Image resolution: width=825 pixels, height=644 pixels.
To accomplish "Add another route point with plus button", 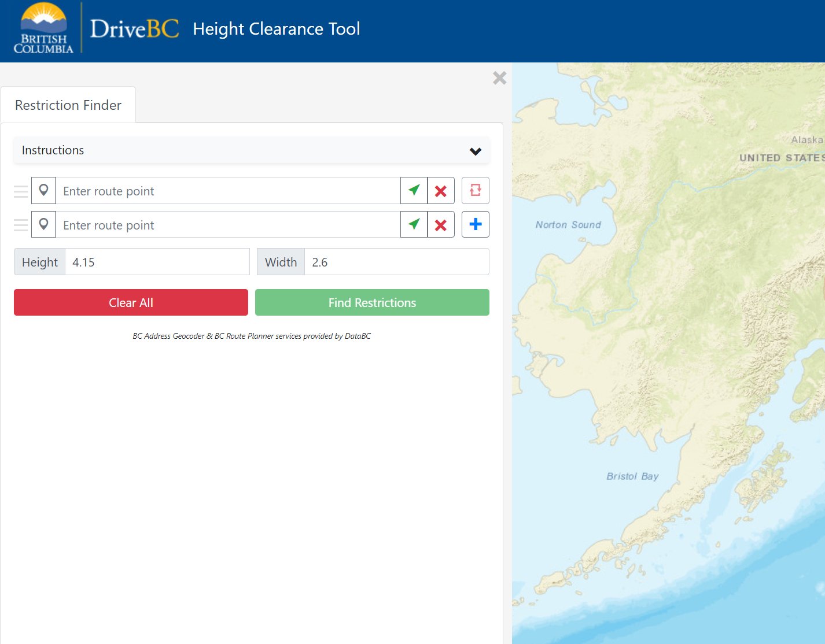I will point(476,224).
